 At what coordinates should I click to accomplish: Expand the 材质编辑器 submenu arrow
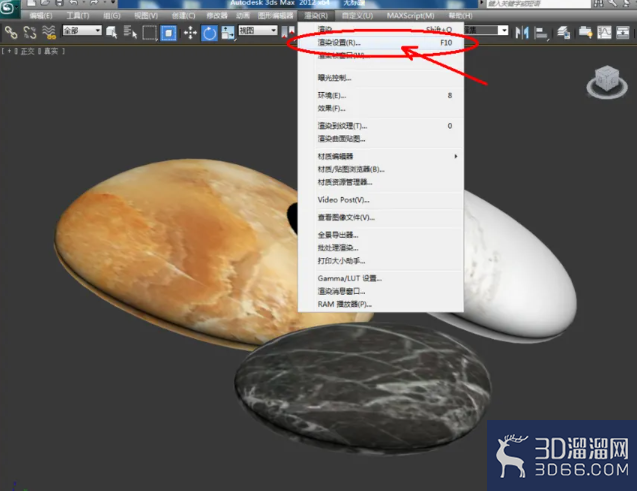tap(456, 156)
